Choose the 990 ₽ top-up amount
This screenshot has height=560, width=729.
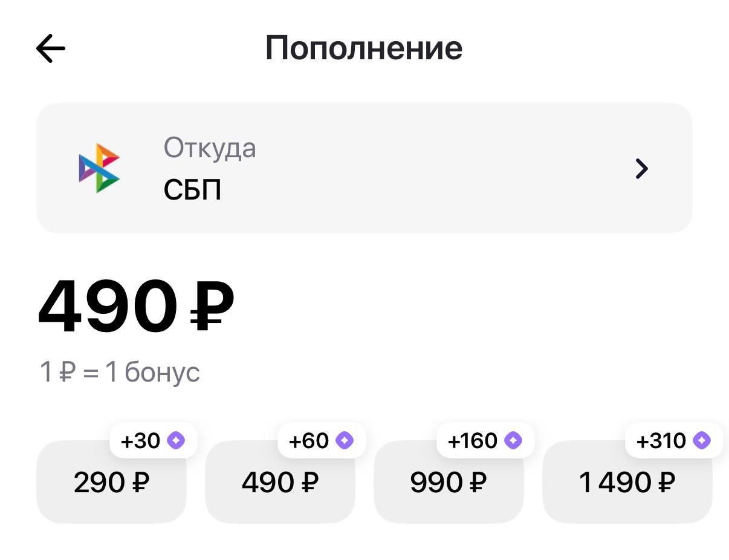pos(449,482)
